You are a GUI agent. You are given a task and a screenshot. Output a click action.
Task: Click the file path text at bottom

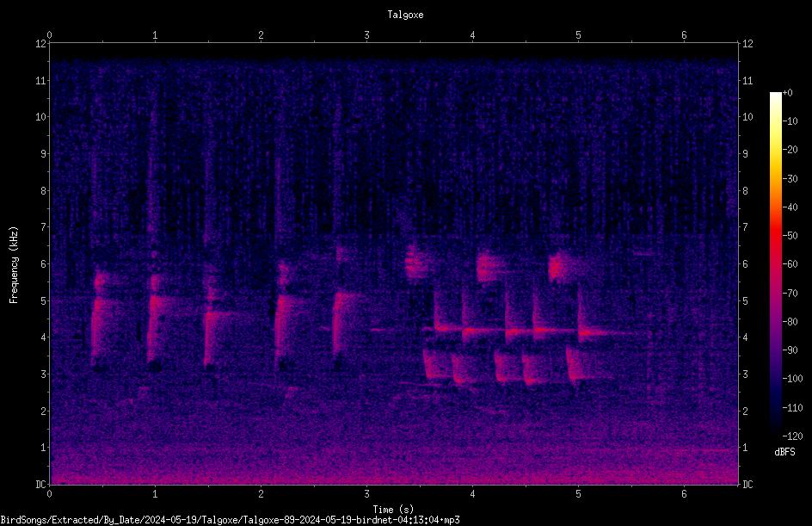click(230, 520)
